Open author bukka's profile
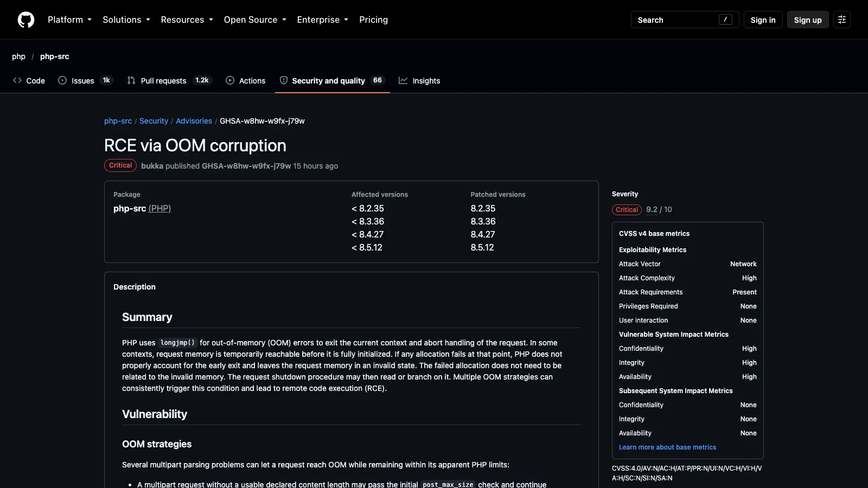 (152, 166)
